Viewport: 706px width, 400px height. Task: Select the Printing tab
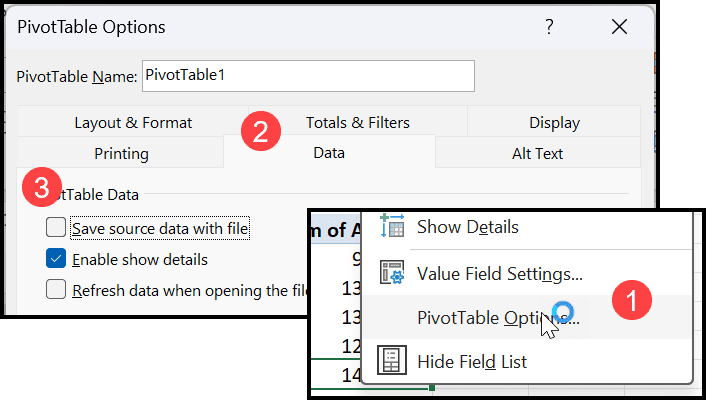pos(121,154)
